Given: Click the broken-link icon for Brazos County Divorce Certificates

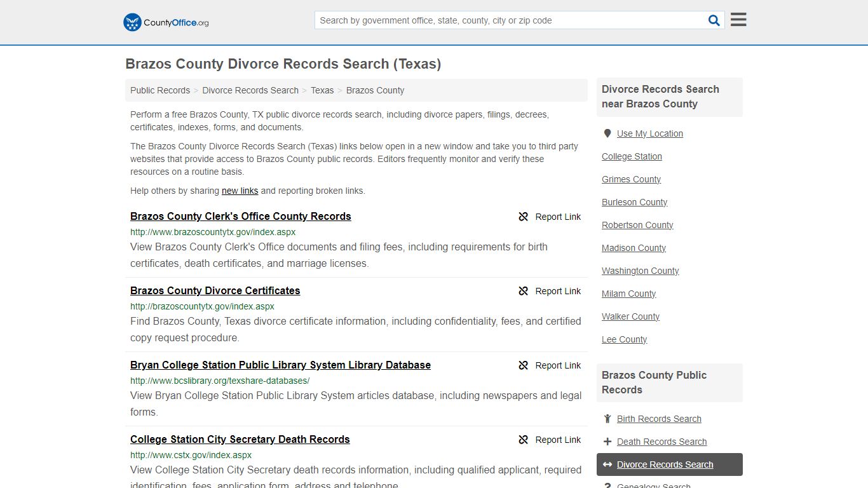Looking at the screenshot, I should [524, 291].
